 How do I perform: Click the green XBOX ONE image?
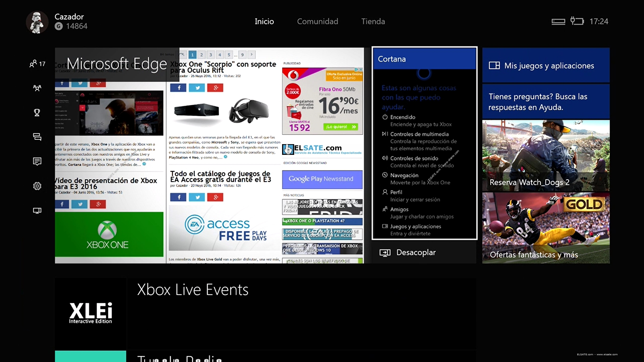click(x=109, y=234)
